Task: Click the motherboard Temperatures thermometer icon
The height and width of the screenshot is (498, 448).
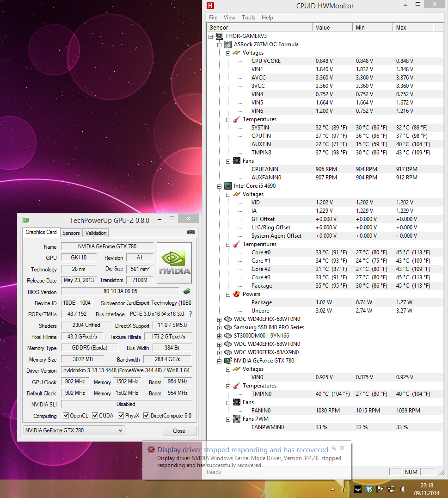Action: (237, 119)
